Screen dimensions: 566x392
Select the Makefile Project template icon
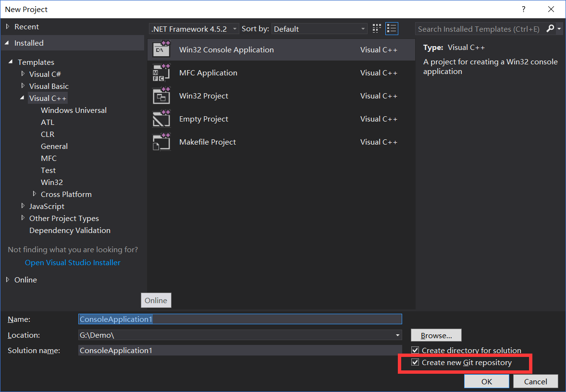[x=161, y=142]
